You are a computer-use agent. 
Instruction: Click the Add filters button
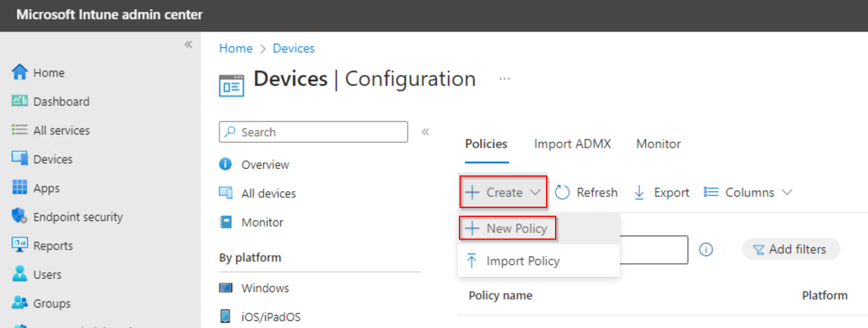[791, 249]
